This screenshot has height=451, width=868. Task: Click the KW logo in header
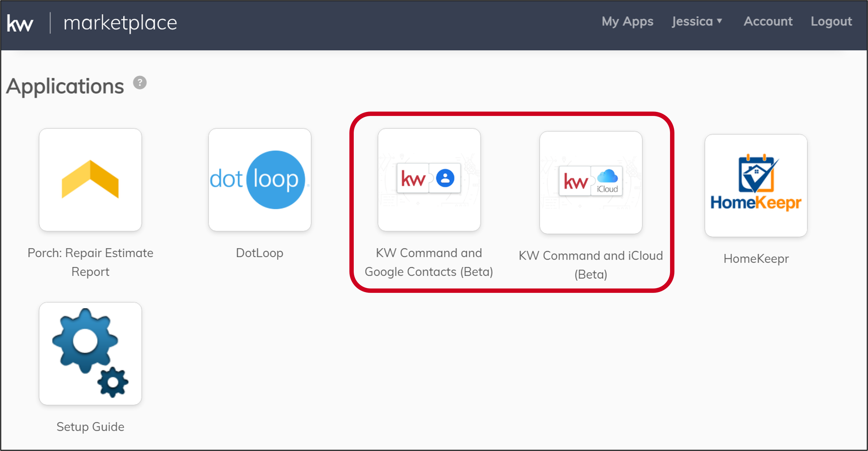(20, 23)
